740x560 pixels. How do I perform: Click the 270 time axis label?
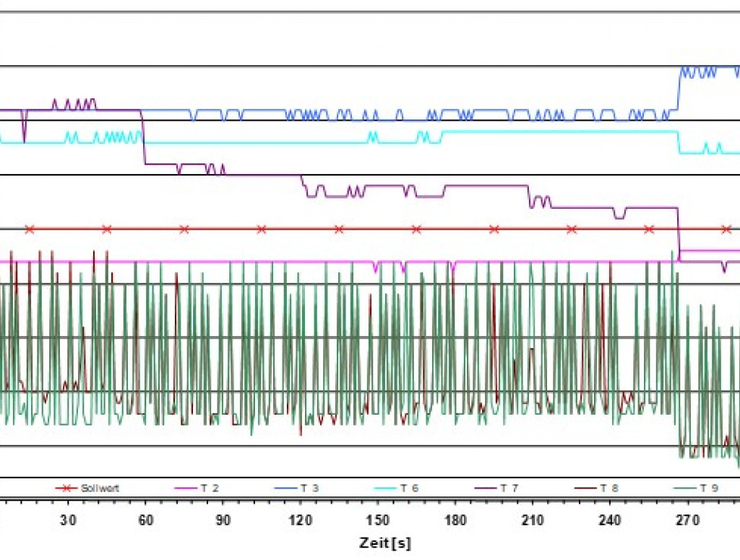687,520
